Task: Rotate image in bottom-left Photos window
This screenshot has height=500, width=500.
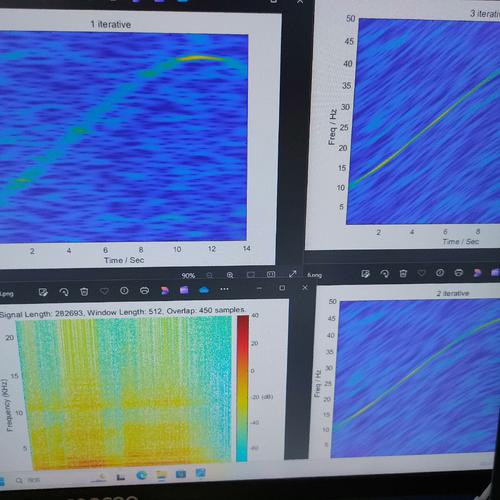Action: (64, 292)
